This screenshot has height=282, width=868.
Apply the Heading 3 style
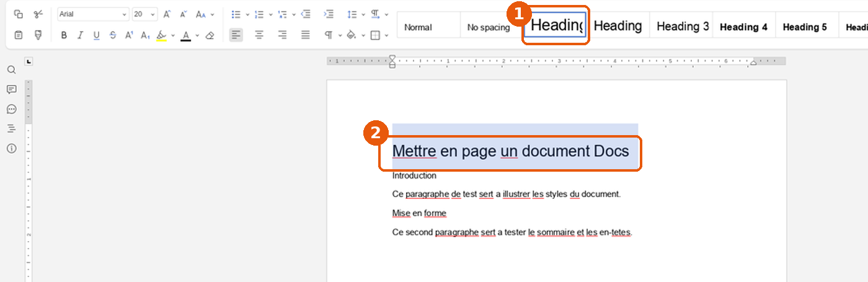click(682, 26)
